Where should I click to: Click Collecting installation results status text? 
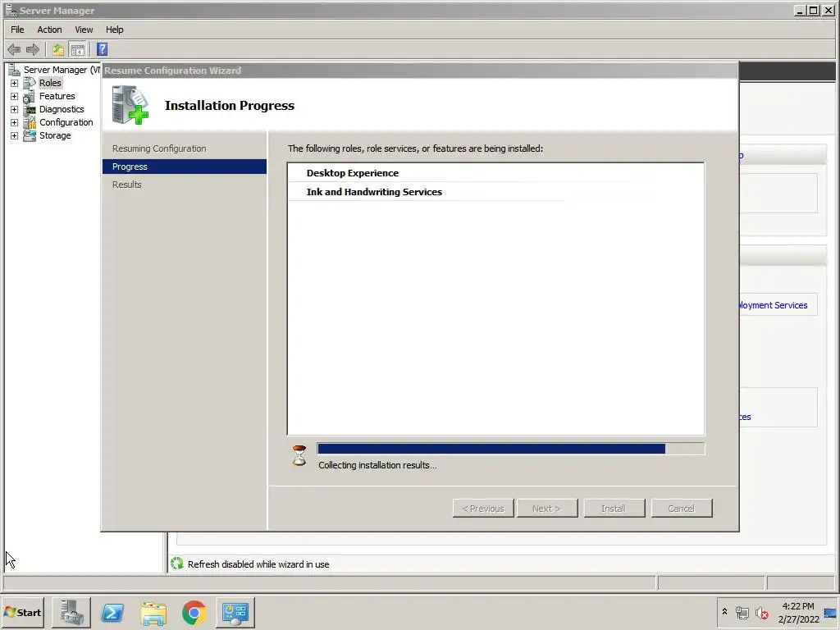click(x=377, y=465)
